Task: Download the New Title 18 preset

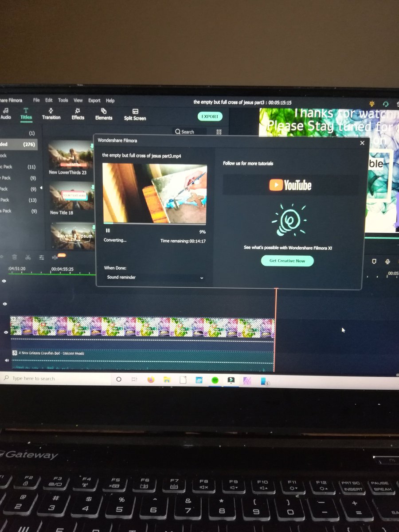Action: 93,187
